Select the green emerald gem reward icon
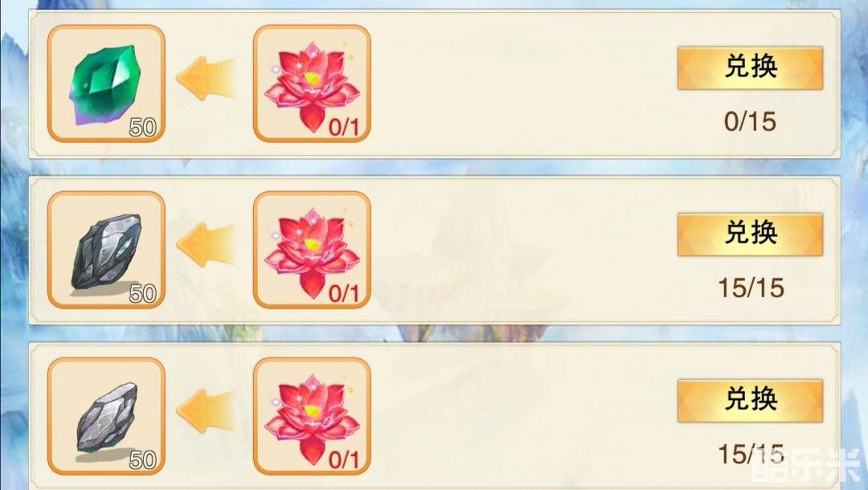This screenshot has height=490, width=868. tap(106, 84)
